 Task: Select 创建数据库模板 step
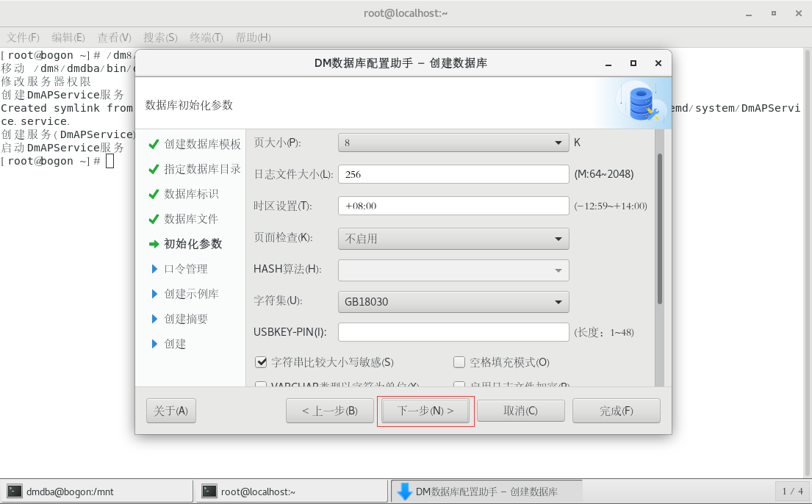click(x=203, y=144)
